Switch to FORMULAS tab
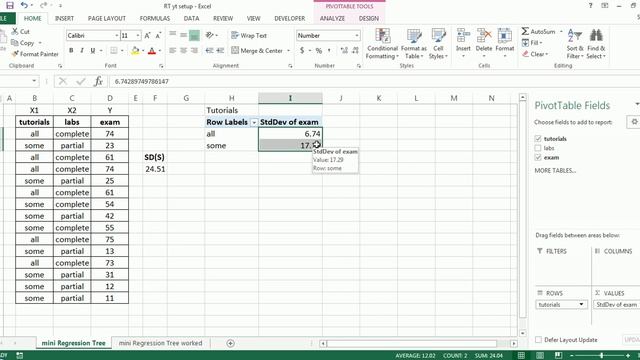This screenshot has width=640, height=360. tap(155, 18)
